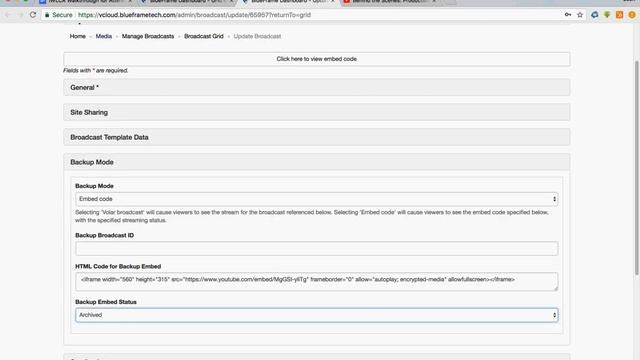Click the Backup Broadcast ID field

pos(316,248)
